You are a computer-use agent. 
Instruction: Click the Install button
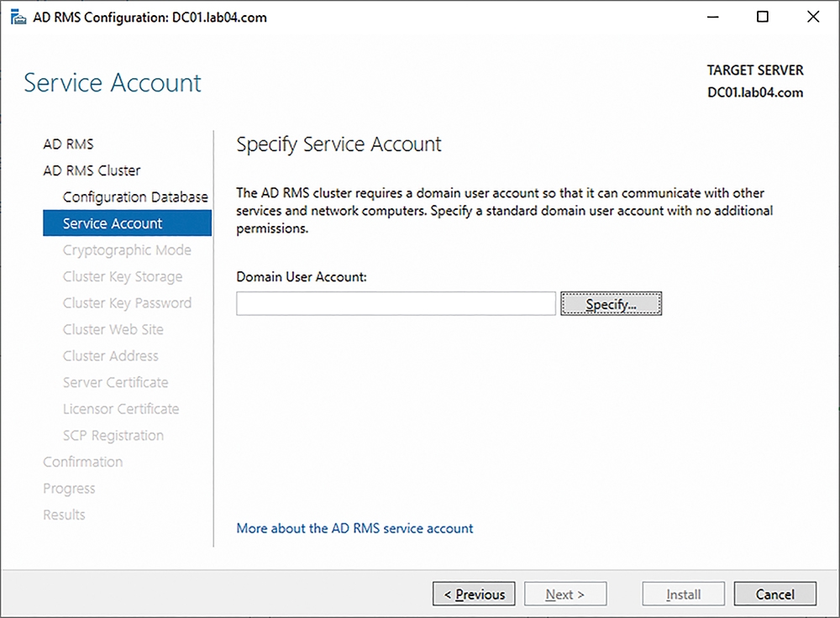coord(684,594)
